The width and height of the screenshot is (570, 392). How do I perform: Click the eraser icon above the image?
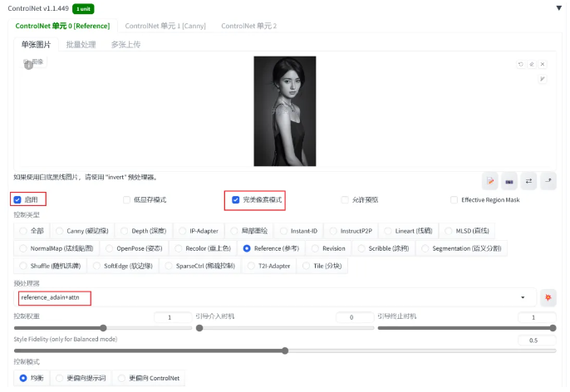pos(532,64)
